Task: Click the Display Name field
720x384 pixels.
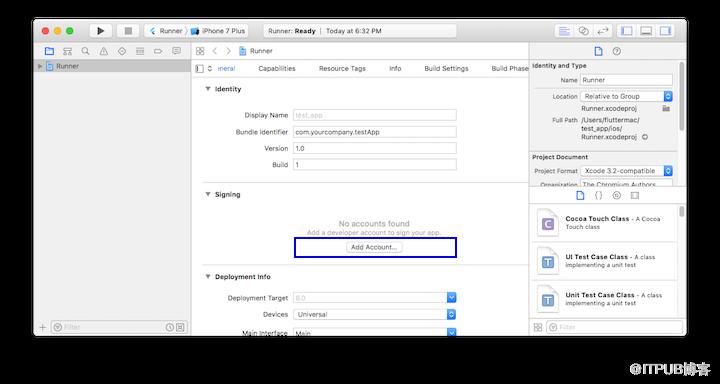Action: point(375,115)
